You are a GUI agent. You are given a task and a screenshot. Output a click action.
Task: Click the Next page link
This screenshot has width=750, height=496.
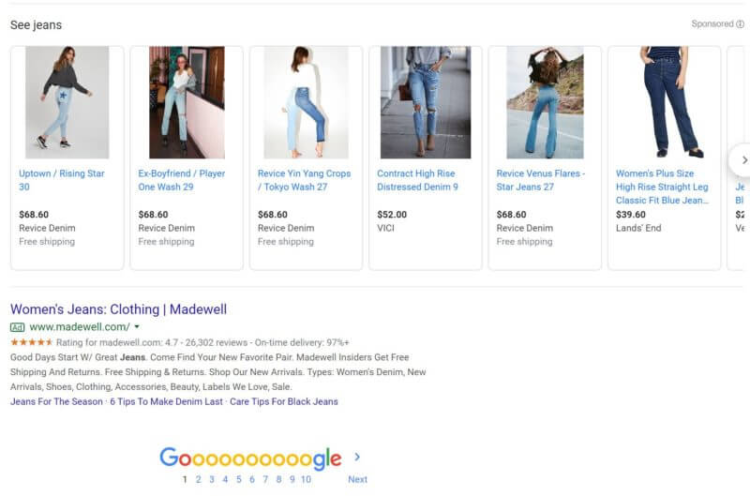[x=357, y=480]
